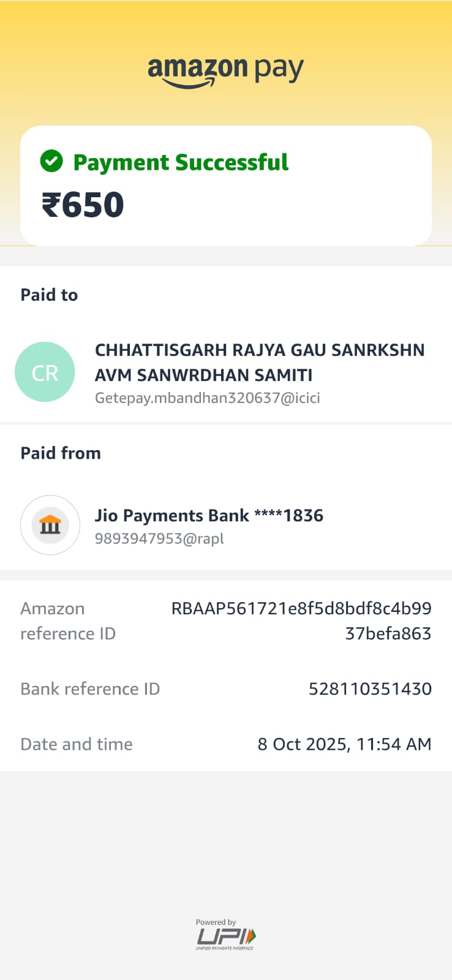Tap the bank building icon
This screenshot has height=980, width=452.
coord(50,525)
